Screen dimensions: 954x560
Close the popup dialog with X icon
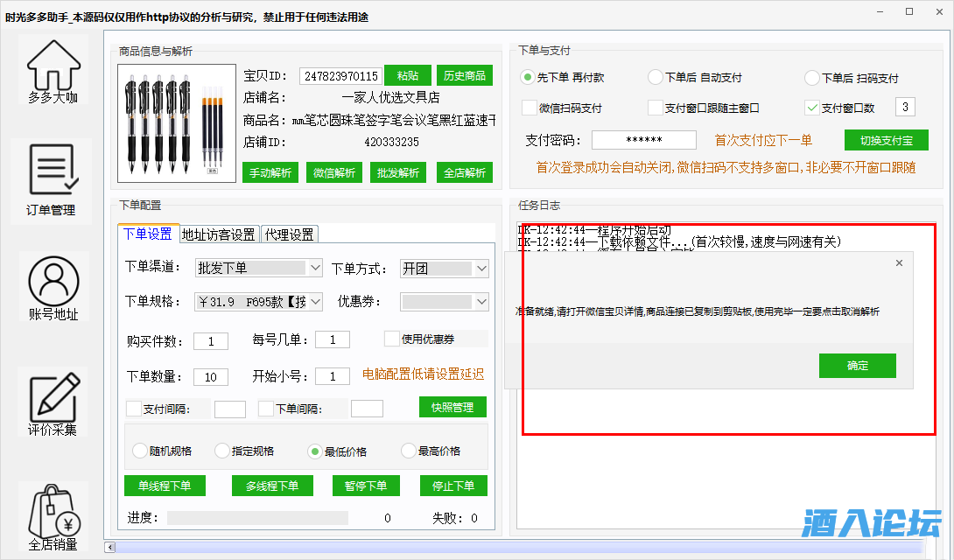coord(899,263)
